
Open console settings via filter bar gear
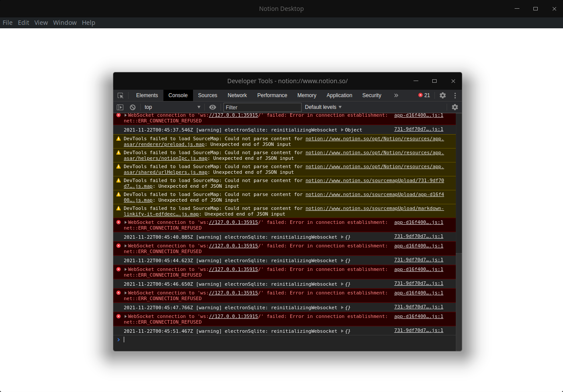pos(455,107)
